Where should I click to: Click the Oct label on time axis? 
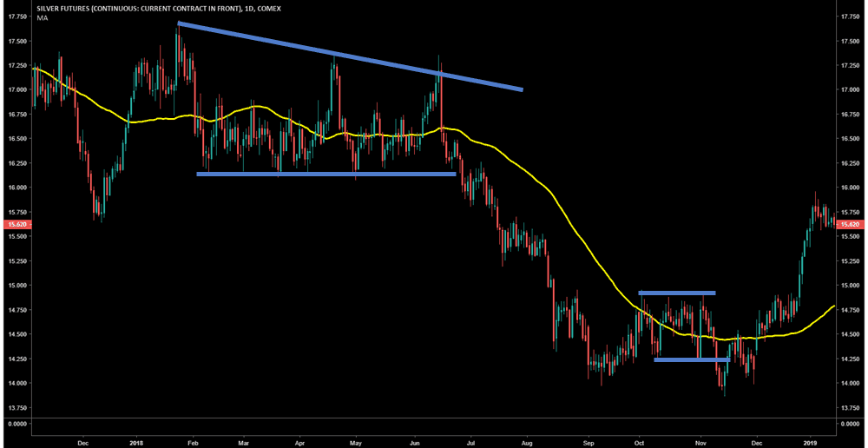[640, 443]
